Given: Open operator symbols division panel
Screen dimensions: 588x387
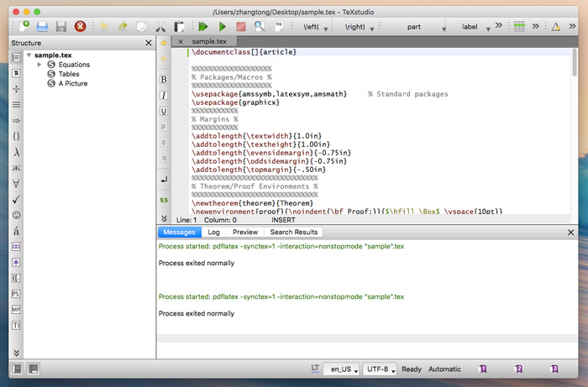Looking at the screenshot, I should point(16,89).
